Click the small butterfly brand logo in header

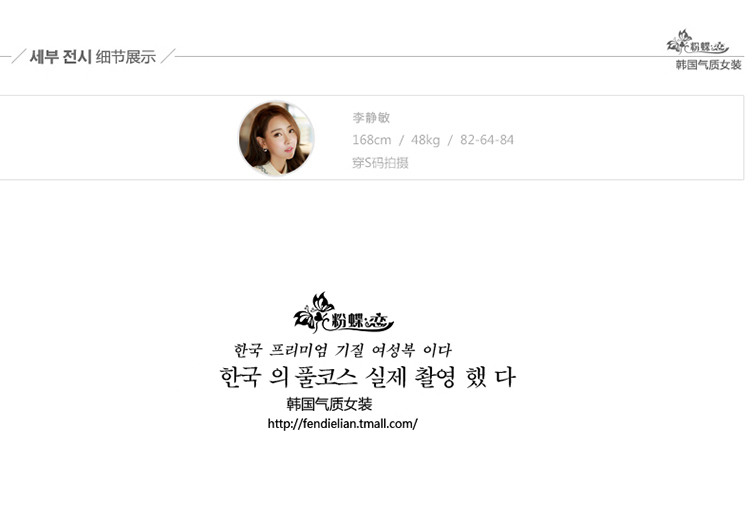(698, 42)
